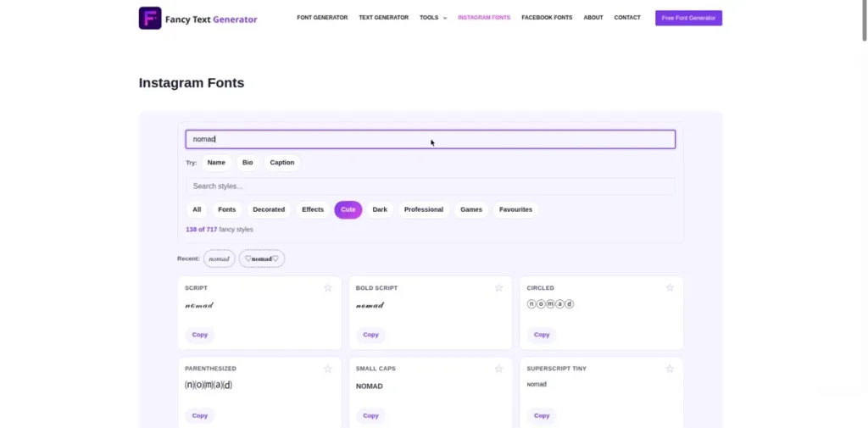This screenshot has width=868, height=428.
Task: Open the Contact page
Action: 627,18
